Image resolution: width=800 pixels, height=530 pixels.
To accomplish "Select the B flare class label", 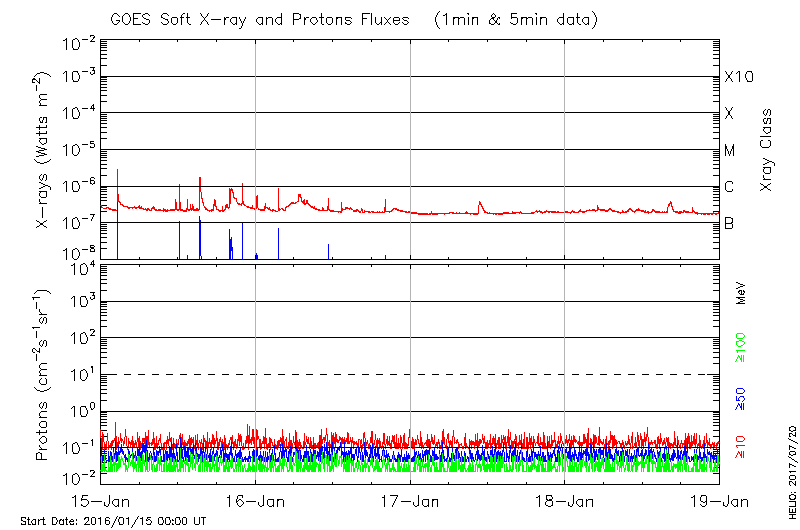I will point(729,223).
